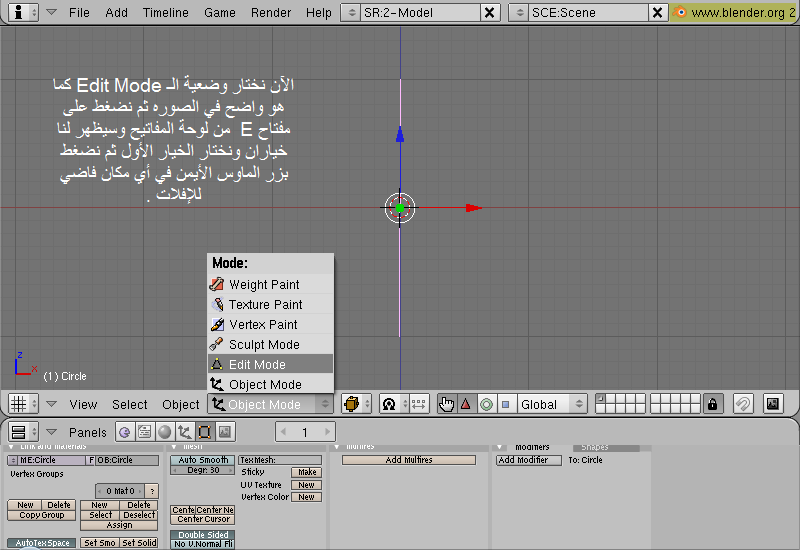
Task: Select Edit Mode in the Mode popup
Action: click(x=271, y=364)
